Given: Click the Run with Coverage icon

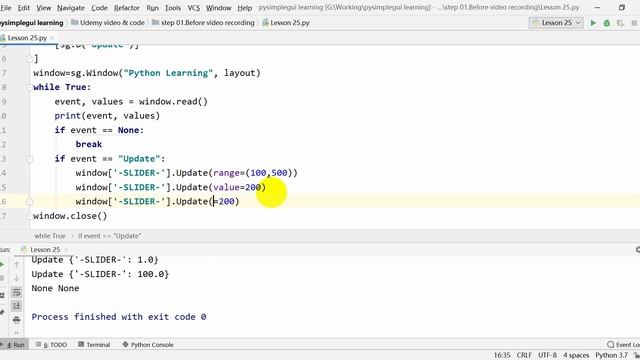Looking at the screenshot, I should pos(620,23).
